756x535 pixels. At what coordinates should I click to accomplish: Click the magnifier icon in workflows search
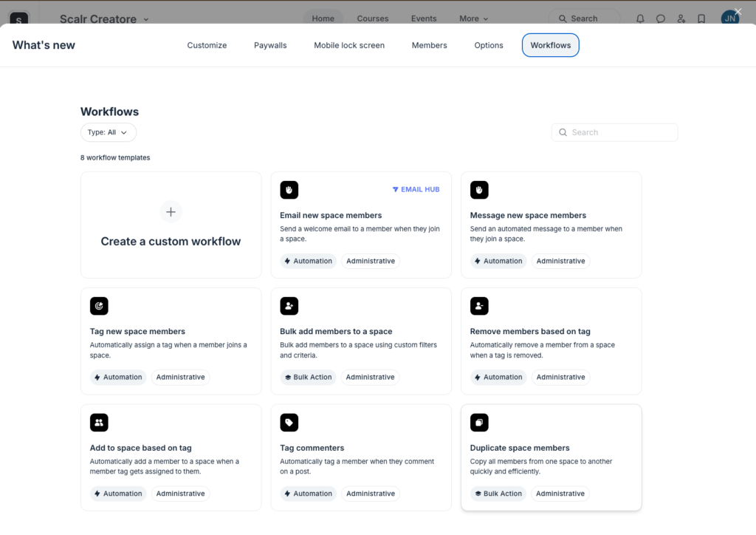coord(563,132)
